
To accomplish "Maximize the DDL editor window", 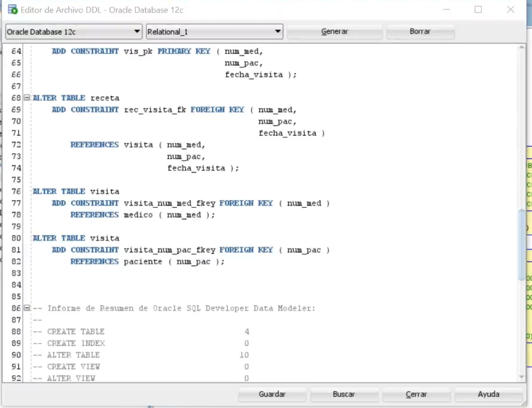I will click(478, 9).
